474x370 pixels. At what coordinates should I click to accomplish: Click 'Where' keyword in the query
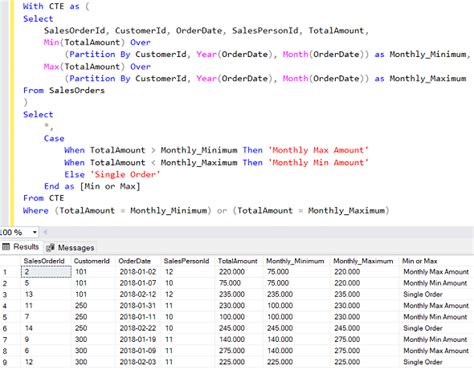coord(36,211)
